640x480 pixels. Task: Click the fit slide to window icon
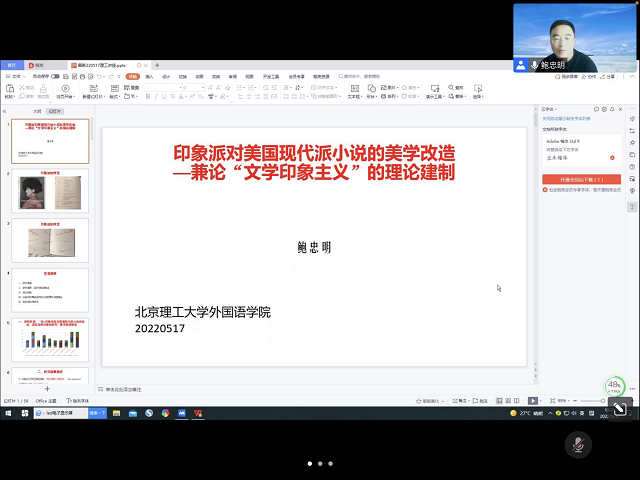(552, 401)
